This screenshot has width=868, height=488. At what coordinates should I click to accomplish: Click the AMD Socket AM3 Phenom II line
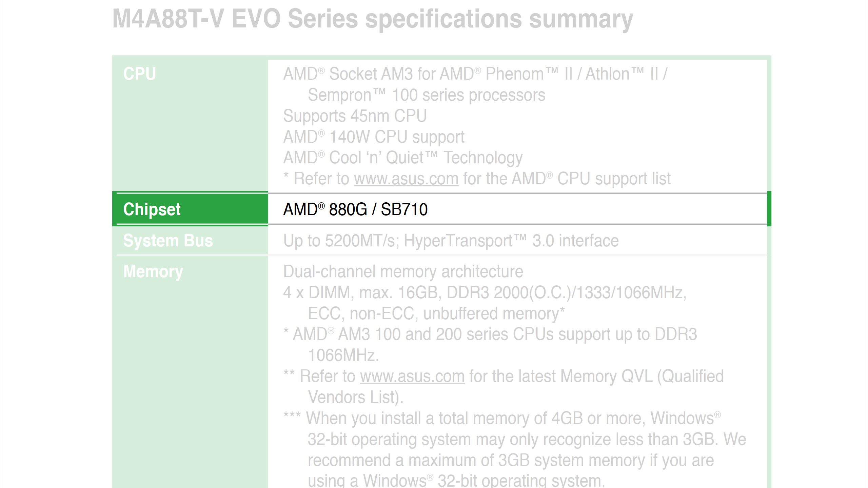[x=475, y=74]
